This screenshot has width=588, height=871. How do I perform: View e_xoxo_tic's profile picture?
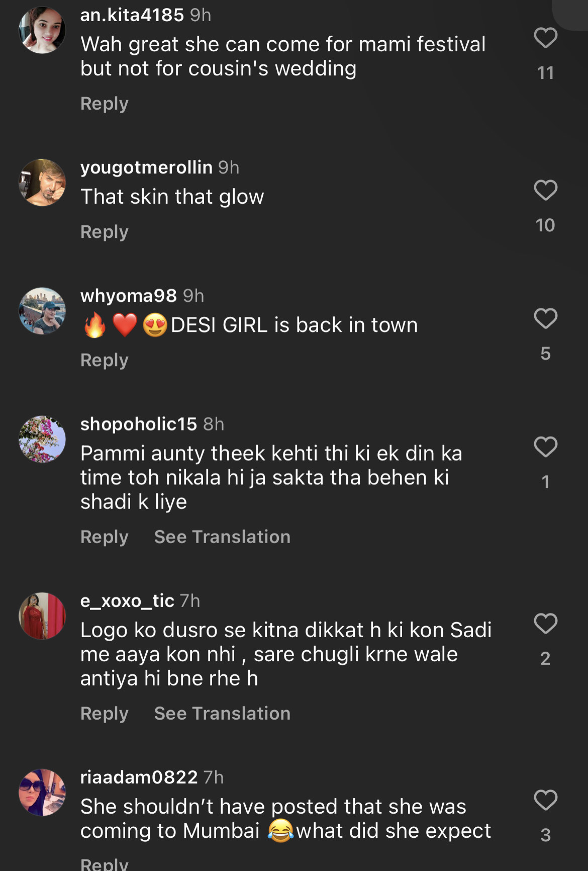[x=42, y=616]
